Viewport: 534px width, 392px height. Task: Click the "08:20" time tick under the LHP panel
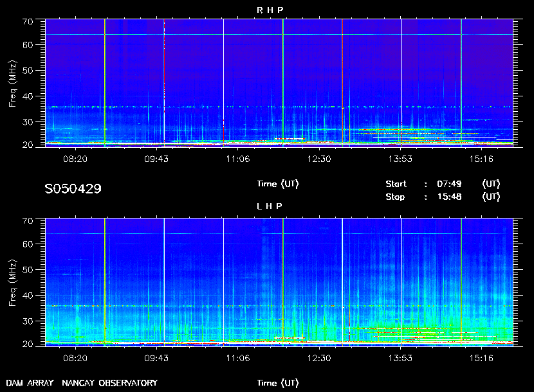[x=75, y=359]
